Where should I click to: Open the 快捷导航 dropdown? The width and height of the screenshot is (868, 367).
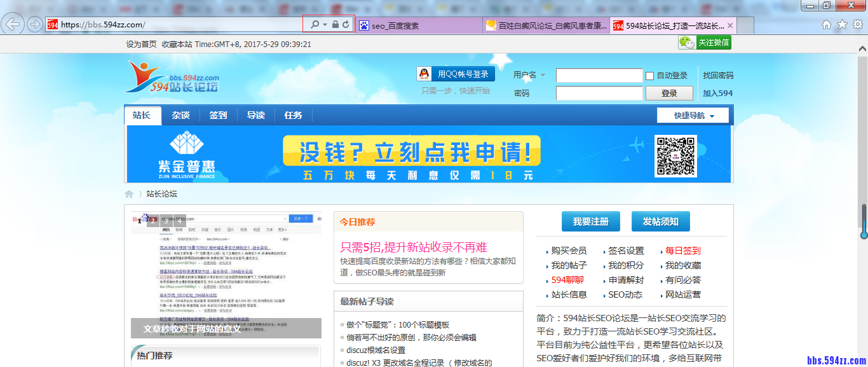(x=692, y=114)
